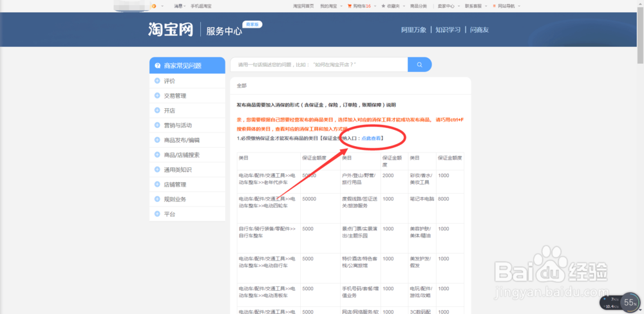Image resolution: width=644 pixels, height=314 pixels.
Task: Click cell 电玩/配件/游戏/攻略
Action: pyautogui.click(x=422, y=295)
